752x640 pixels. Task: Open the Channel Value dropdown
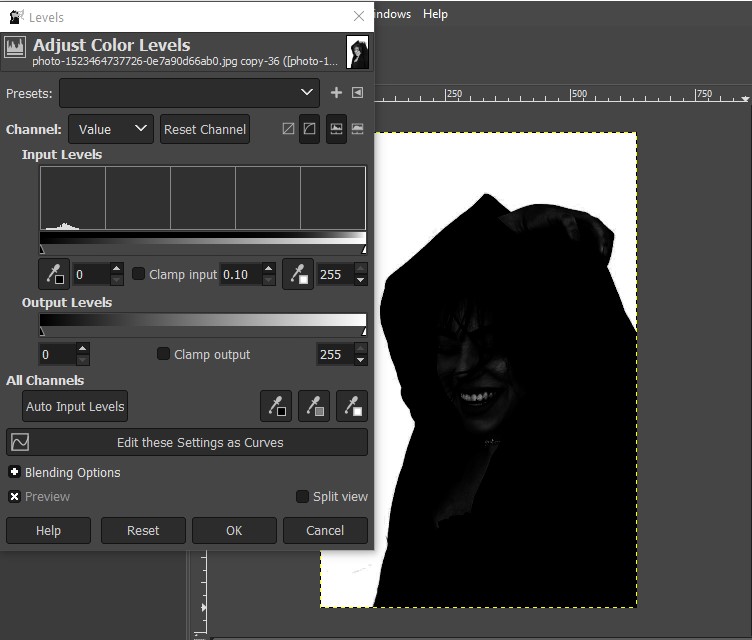click(x=111, y=129)
